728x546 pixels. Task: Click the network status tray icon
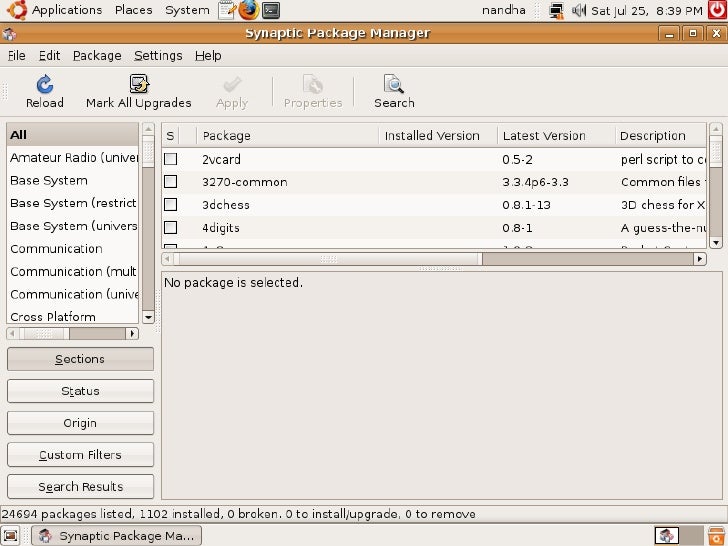pyautogui.click(x=556, y=10)
